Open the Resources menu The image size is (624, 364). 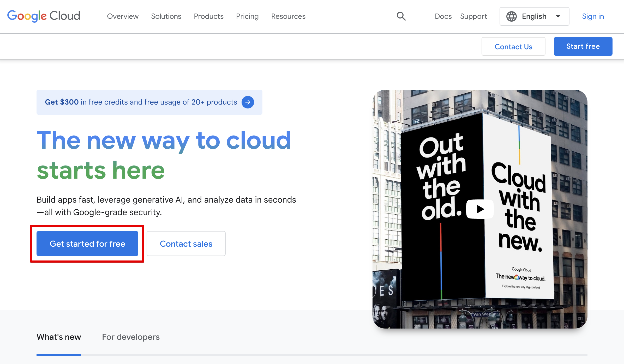[288, 16]
